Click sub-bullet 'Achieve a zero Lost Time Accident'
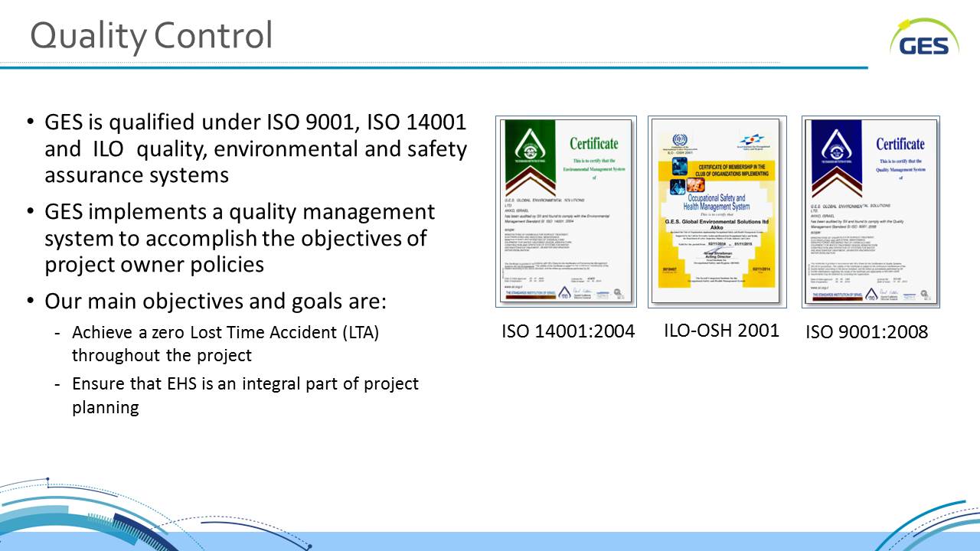 217,344
